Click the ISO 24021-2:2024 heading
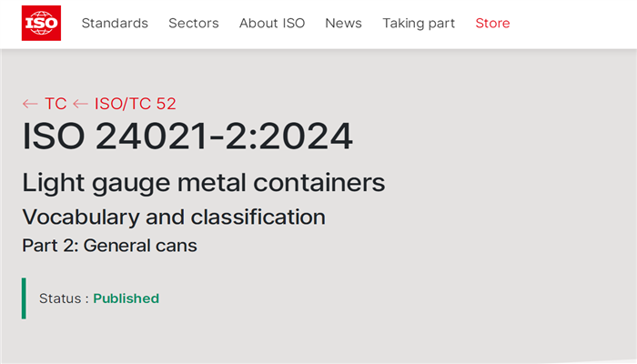 [187, 136]
